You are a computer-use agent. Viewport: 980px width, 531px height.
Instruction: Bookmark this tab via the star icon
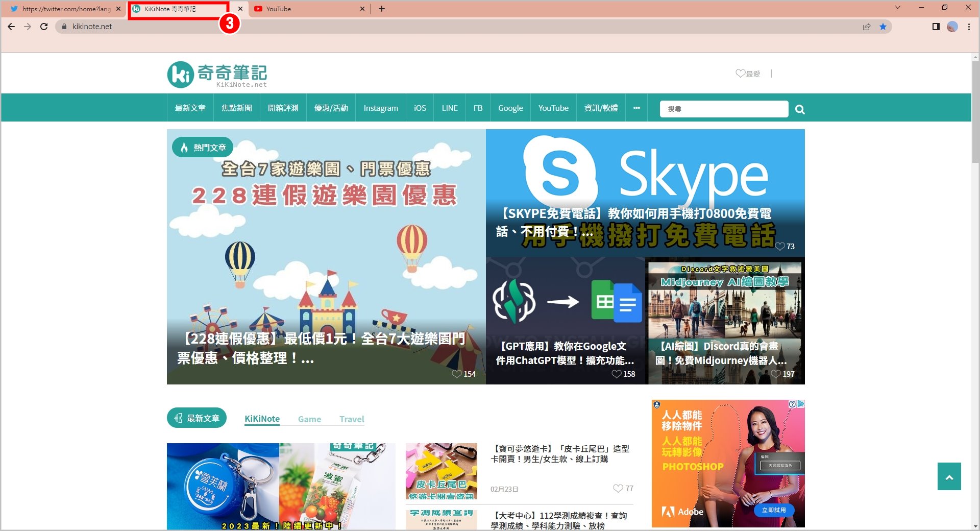tap(883, 27)
